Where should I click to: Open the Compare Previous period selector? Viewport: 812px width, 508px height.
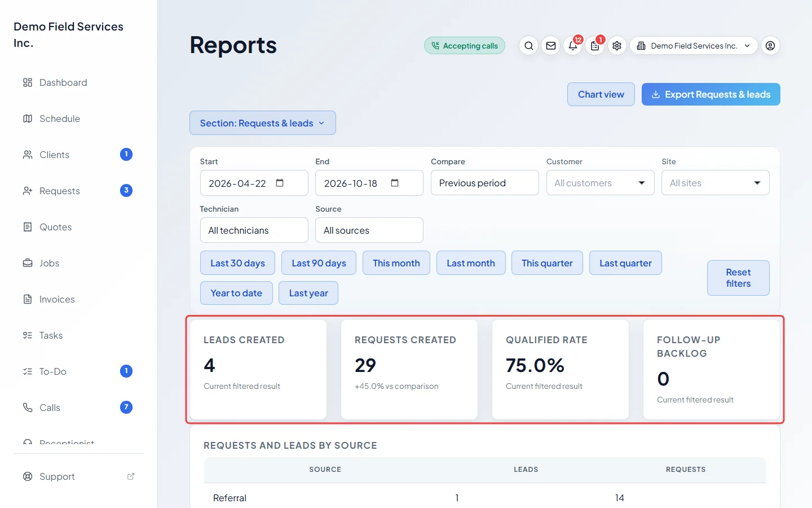[484, 183]
